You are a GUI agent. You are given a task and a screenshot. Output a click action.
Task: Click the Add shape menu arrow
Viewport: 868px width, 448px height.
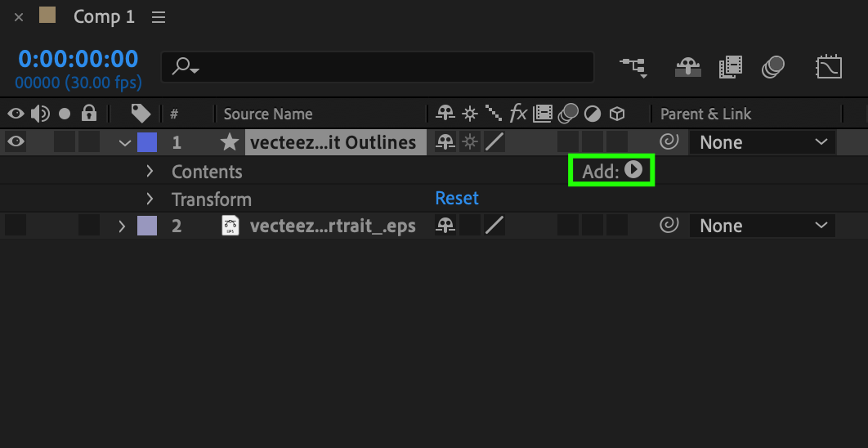(x=633, y=170)
